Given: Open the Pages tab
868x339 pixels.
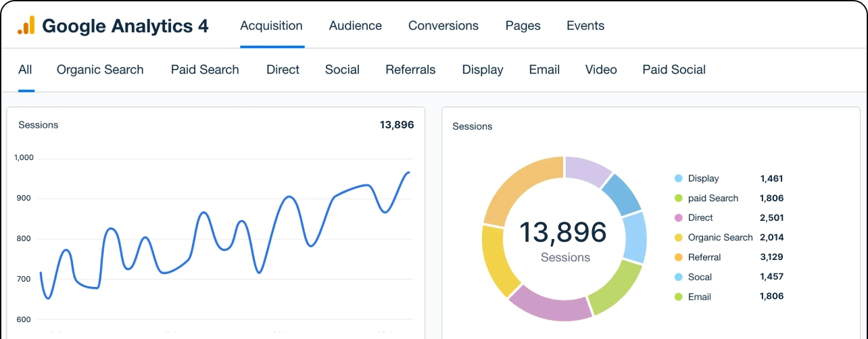Looking at the screenshot, I should pos(523,26).
